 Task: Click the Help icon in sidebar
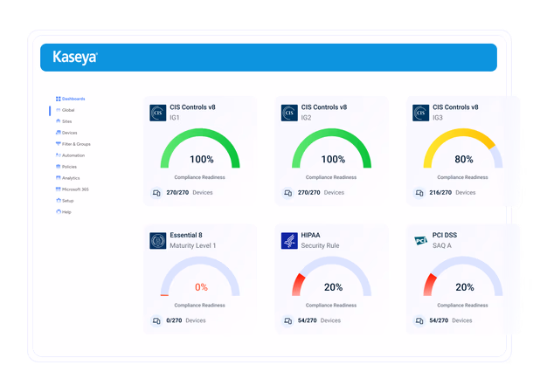pos(59,212)
